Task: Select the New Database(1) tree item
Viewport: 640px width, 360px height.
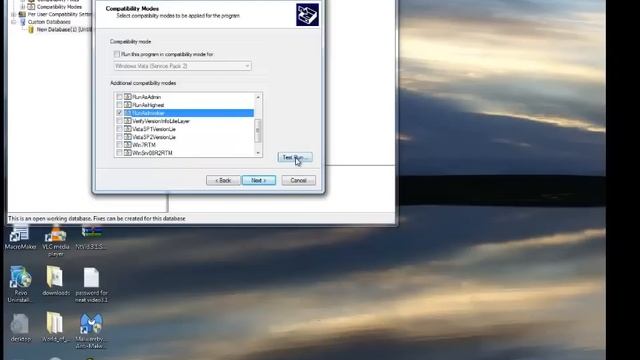Action: pos(64,29)
